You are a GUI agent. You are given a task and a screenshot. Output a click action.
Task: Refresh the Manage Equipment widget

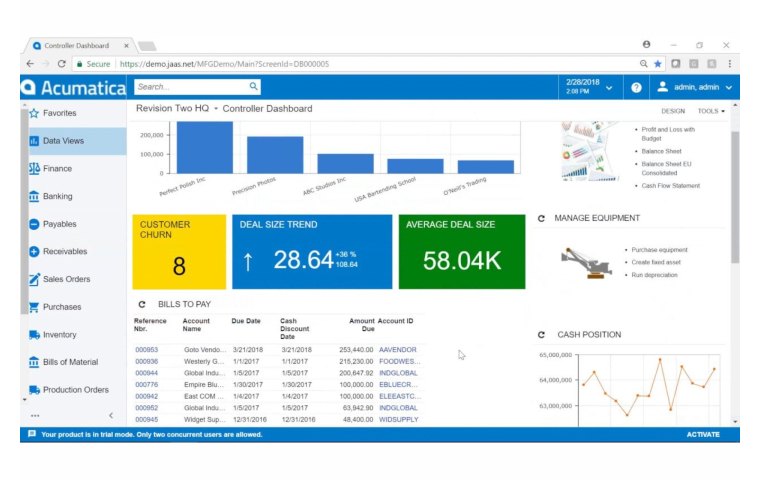pyautogui.click(x=541, y=219)
